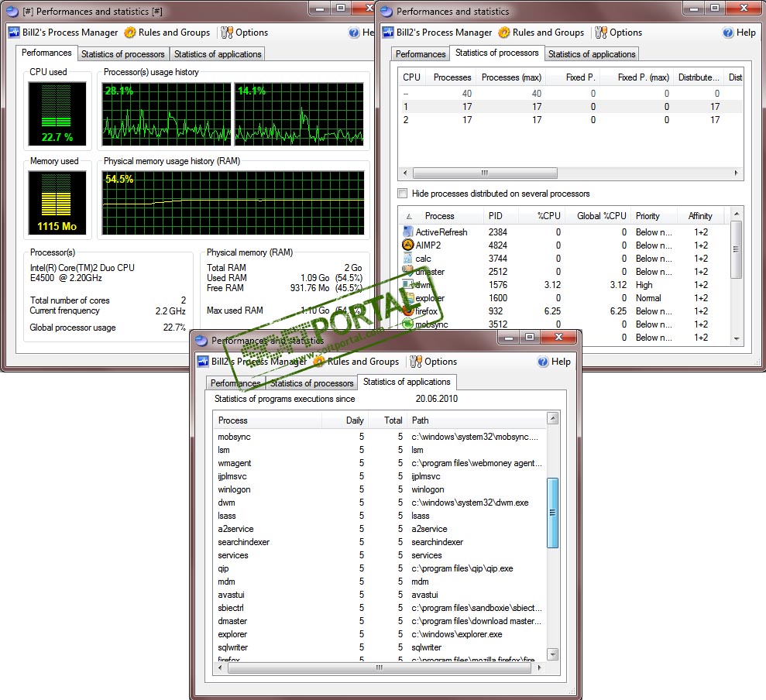The height and width of the screenshot is (700, 766).
Task: Click the calc process icon
Action: (x=407, y=258)
